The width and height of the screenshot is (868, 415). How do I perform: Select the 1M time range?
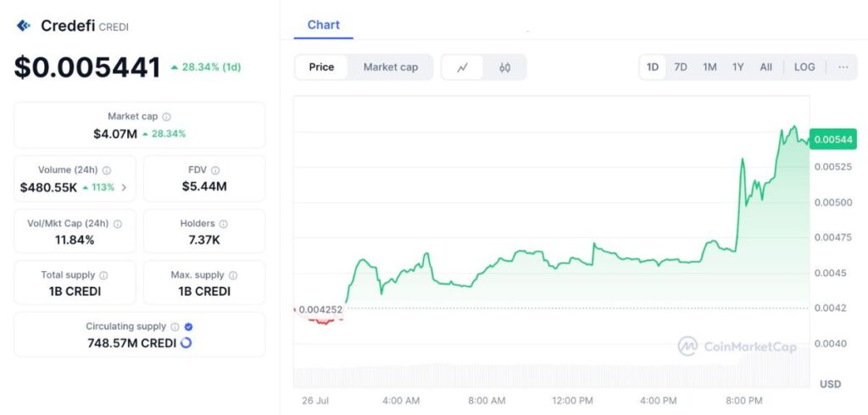[709, 68]
